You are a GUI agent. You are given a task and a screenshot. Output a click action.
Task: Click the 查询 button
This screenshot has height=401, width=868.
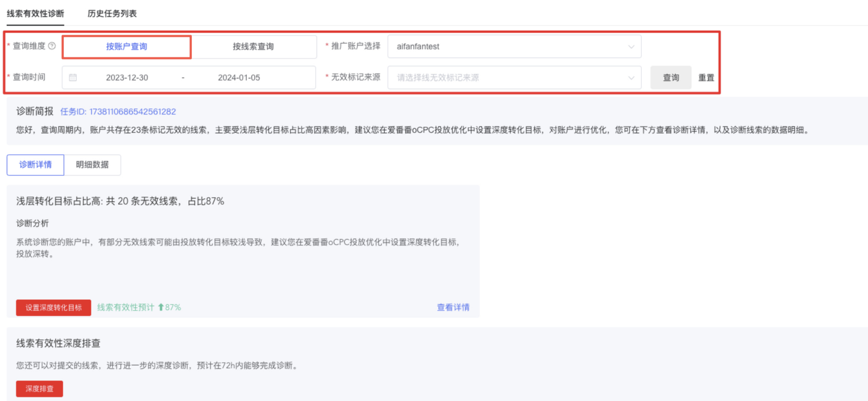[671, 77]
